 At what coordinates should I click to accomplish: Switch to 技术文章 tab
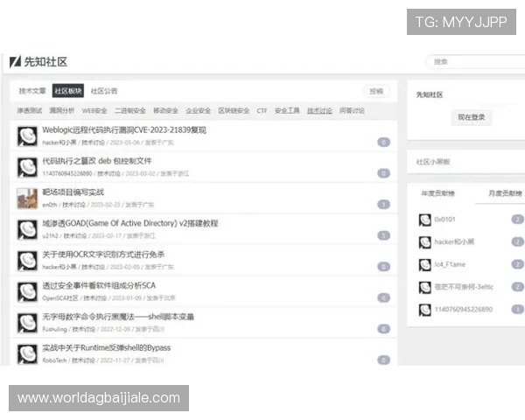(x=32, y=91)
